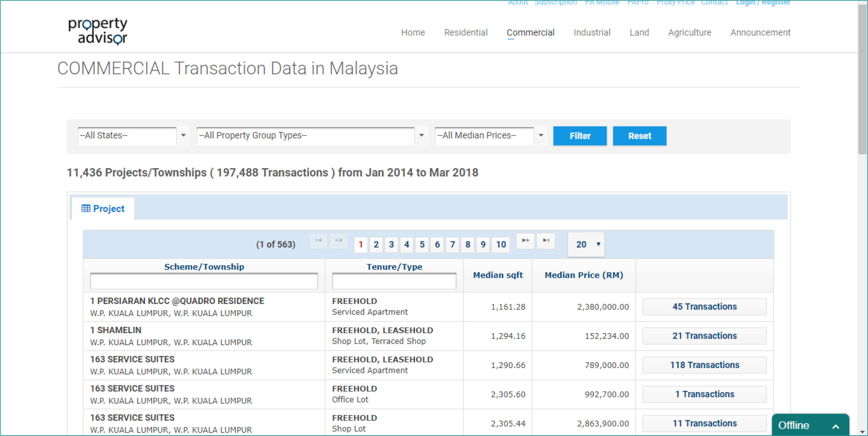Select the Project tab
This screenshot has height=436, width=868.
click(x=103, y=208)
